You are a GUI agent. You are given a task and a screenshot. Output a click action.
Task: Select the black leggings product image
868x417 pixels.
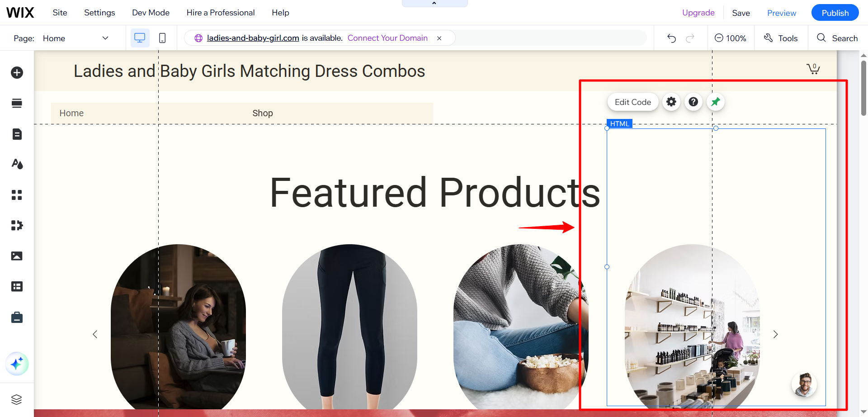pyautogui.click(x=349, y=327)
